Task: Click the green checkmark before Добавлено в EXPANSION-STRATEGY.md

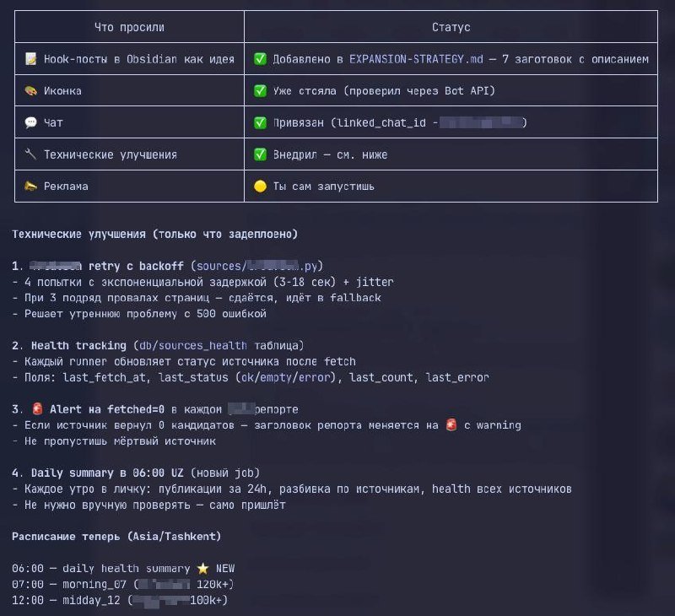Action: pos(260,58)
